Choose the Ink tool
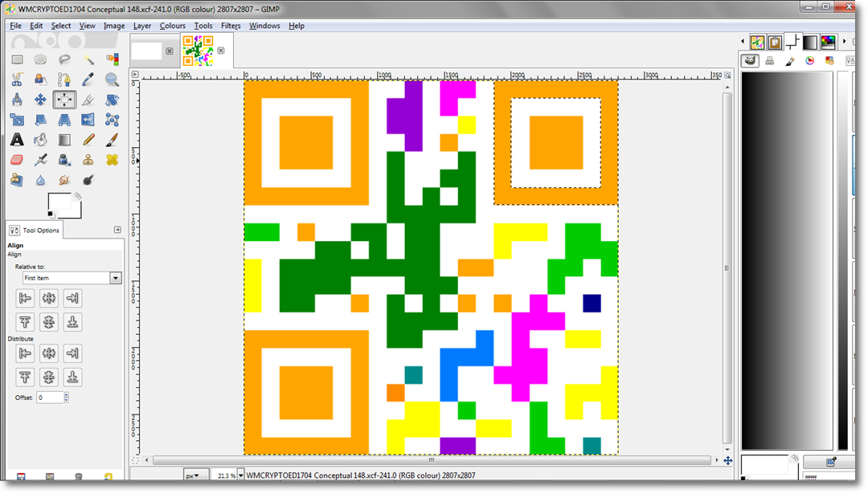The height and width of the screenshot is (494, 868). tap(64, 160)
